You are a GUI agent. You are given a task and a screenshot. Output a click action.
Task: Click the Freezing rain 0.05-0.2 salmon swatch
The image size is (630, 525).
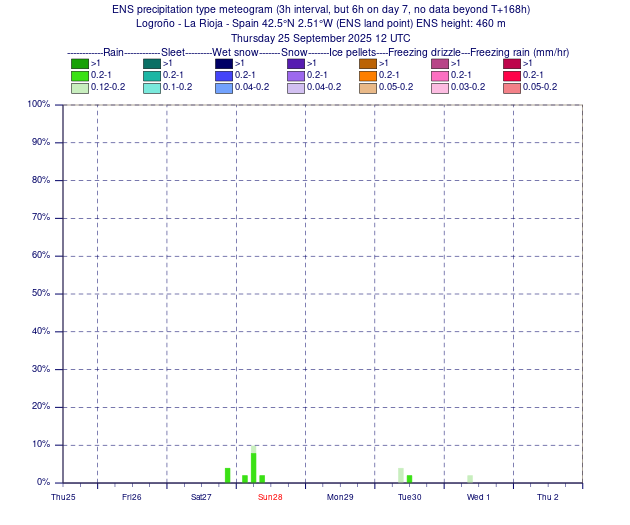tap(512, 88)
